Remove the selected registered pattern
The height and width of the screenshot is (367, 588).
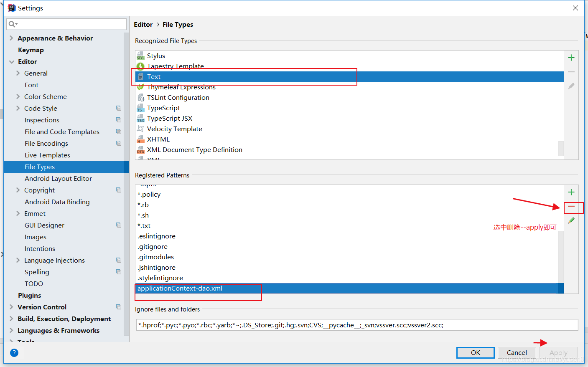[571, 206]
